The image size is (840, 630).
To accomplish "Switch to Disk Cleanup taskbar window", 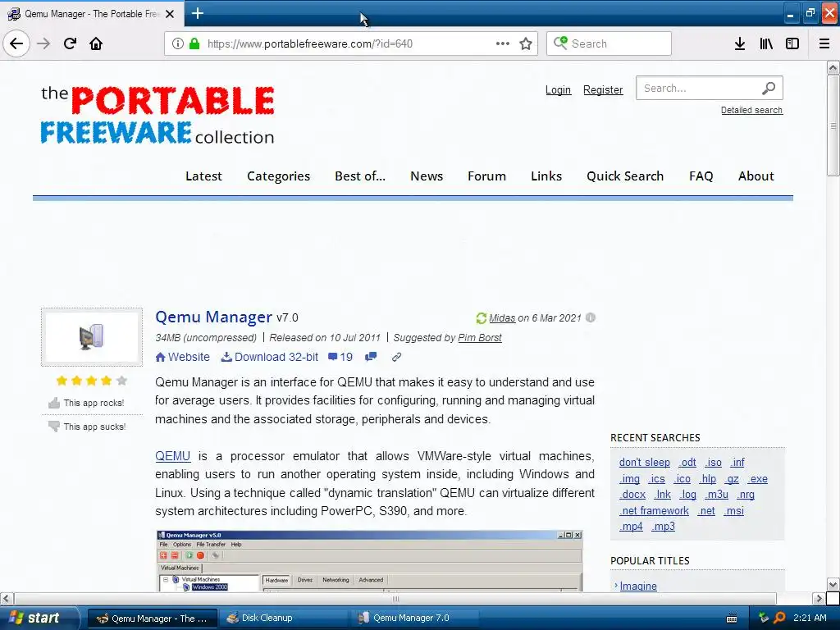I will 281,619.
